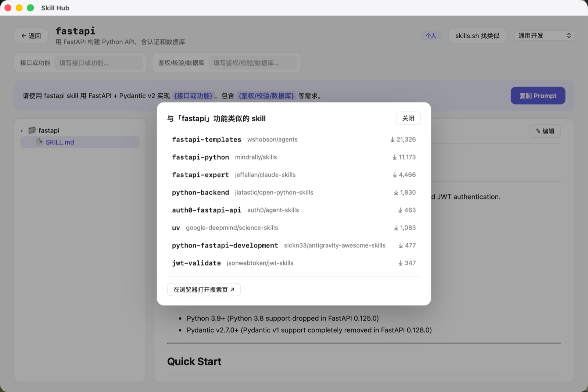Viewport: 588px width, 392px height.
Task: Click the Python 3.9+ requirement bullet
Action: pos(283,318)
